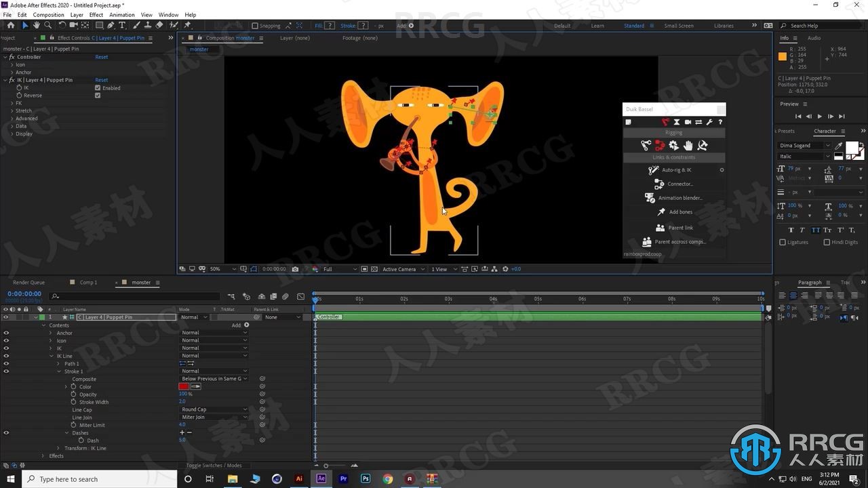Screen dimensions: 868x488
Task: Hide Layer 4 Puppet Pin layer eye
Action: coord(6,317)
